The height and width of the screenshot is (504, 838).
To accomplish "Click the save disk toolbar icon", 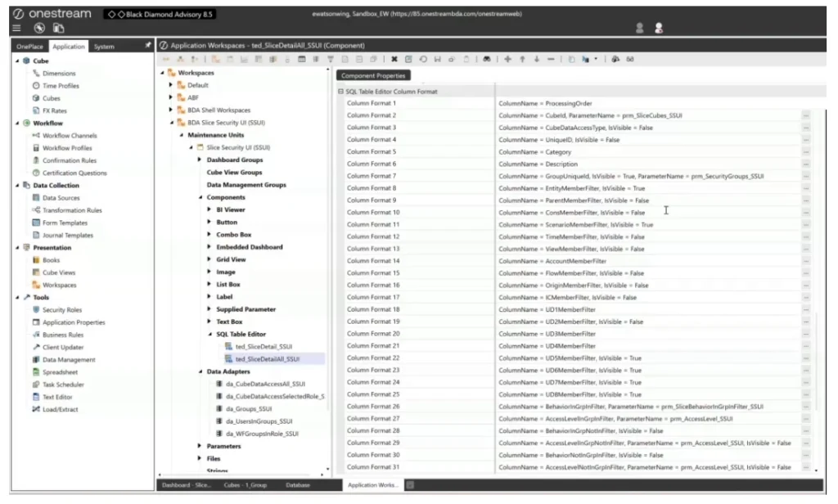I will point(437,60).
